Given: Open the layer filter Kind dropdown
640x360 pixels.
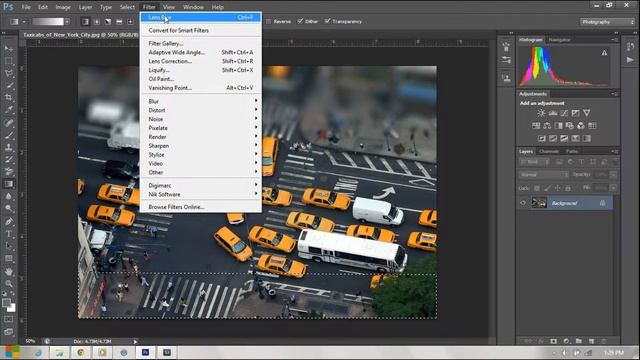Looking at the screenshot, I should click(x=534, y=162).
